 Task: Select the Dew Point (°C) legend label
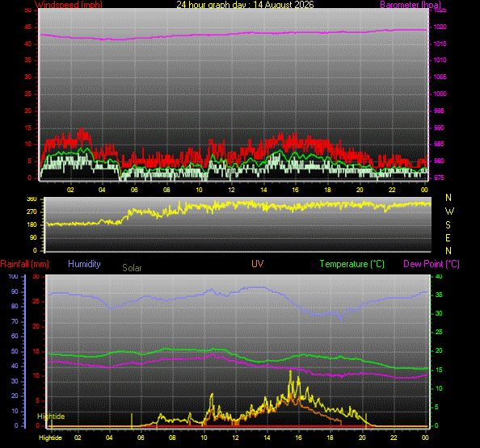click(x=432, y=264)
